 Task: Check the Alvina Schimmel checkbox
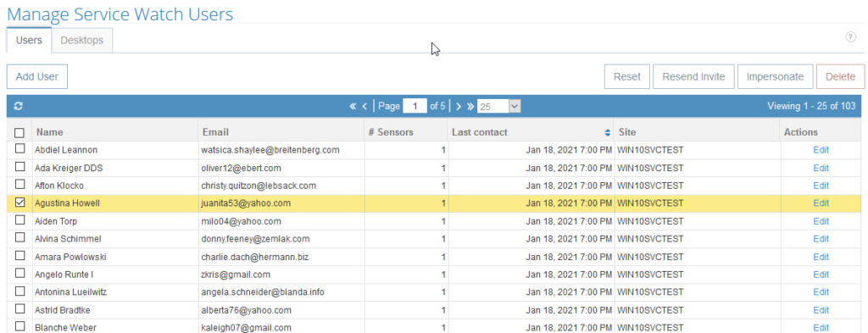click(19, 238)
